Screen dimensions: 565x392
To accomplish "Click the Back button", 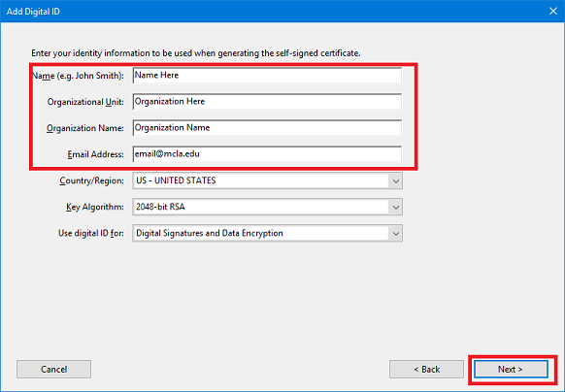I will click(x=426, y=370).
